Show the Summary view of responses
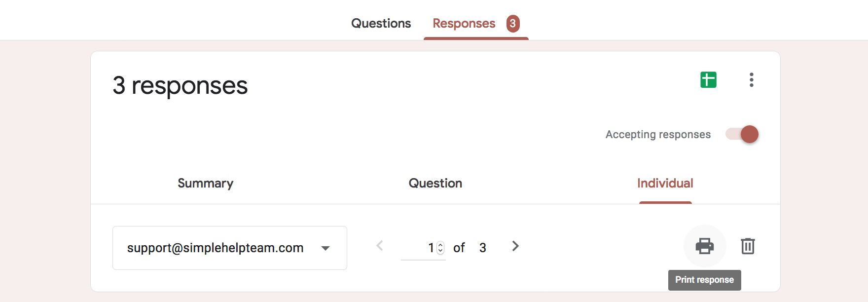868x302 pixels. [206, 183]
